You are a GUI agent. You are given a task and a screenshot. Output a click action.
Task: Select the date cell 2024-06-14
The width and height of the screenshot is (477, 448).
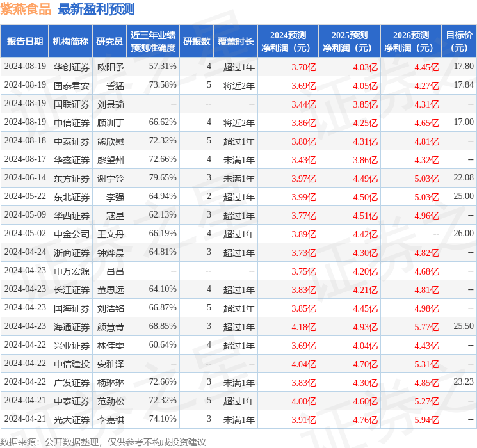pyautogui.click(x=25, y=178)
